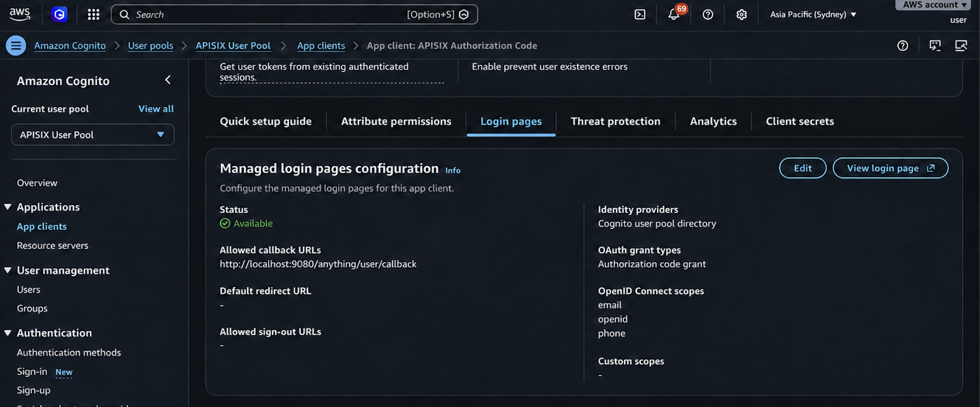Collapse the Amazon Cognito side panel chevron
Image resolution: width=980 pixels, height=407 pixels.
click(x=168, y=80)
